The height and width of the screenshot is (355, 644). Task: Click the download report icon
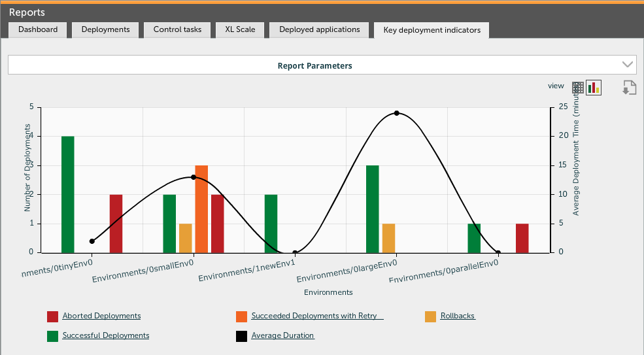[x=629, y=88]
